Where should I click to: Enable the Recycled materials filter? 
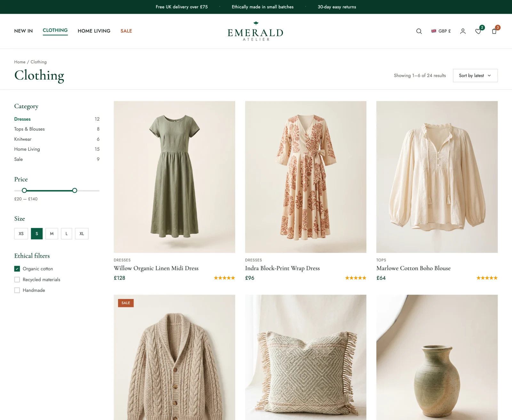tap(17, 279)
